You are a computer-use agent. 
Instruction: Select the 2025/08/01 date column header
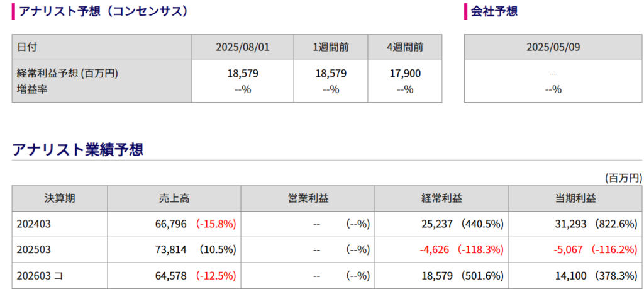[242, 47]
